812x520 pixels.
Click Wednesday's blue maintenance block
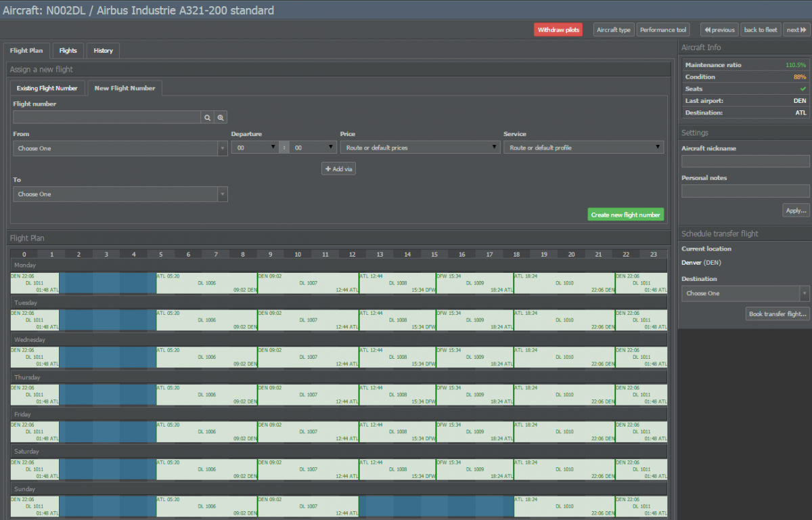(x=108, y=357)
